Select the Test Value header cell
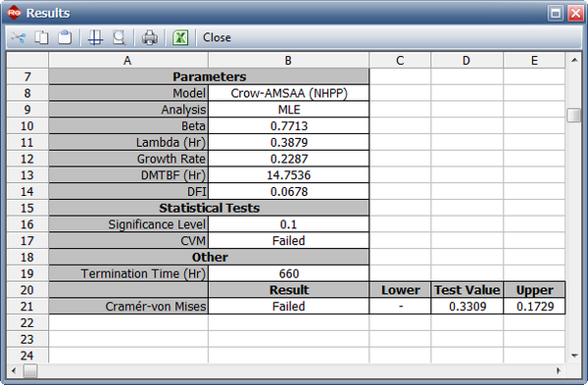This screenshot has width=588, height=385. 466,290
